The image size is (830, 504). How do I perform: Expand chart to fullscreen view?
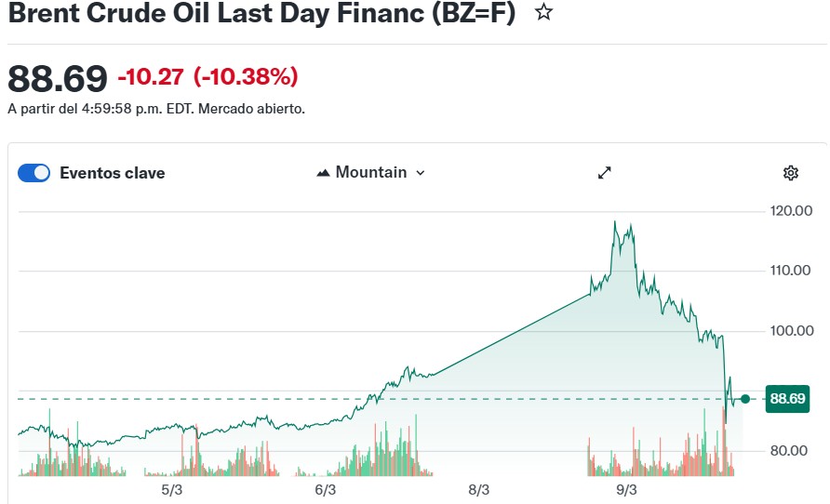(604, 172)
